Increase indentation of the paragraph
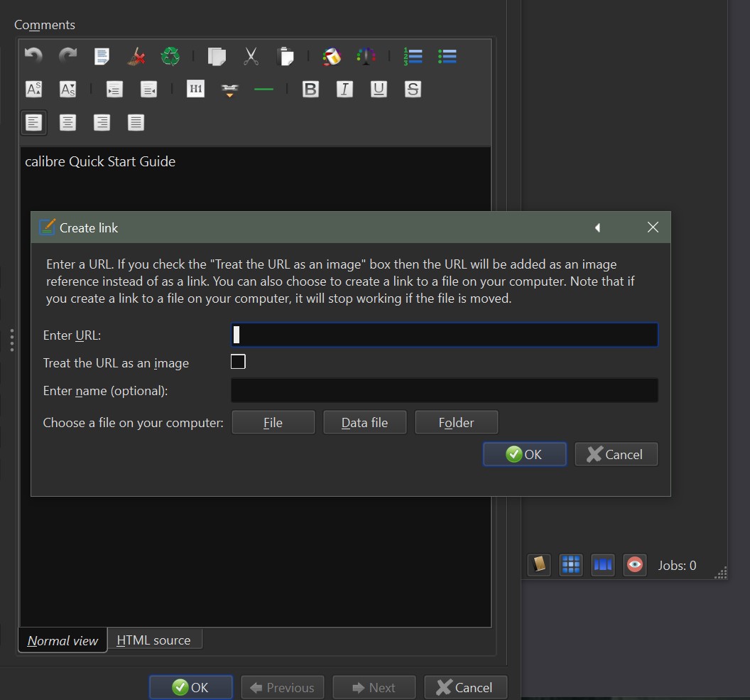Viewport: 750px width, 700px height. [114, 89]
